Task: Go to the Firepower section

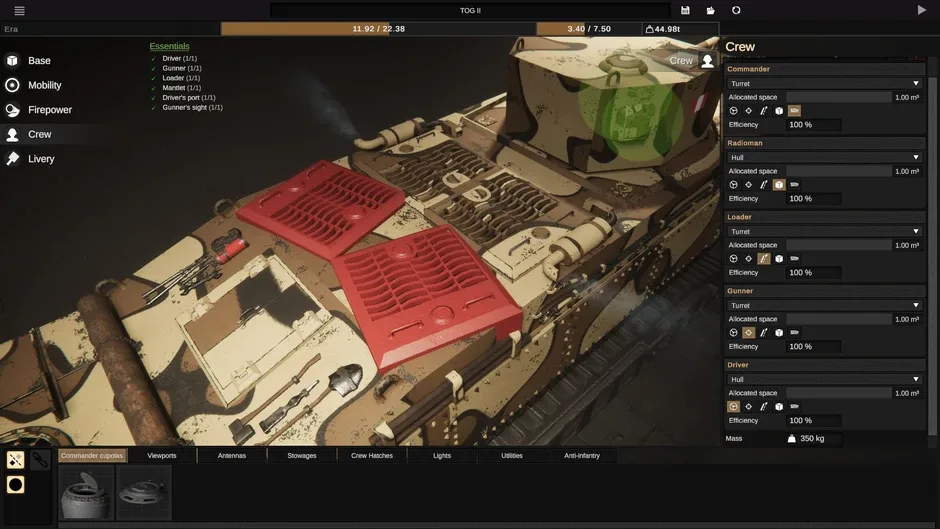Action: point(50,110)
